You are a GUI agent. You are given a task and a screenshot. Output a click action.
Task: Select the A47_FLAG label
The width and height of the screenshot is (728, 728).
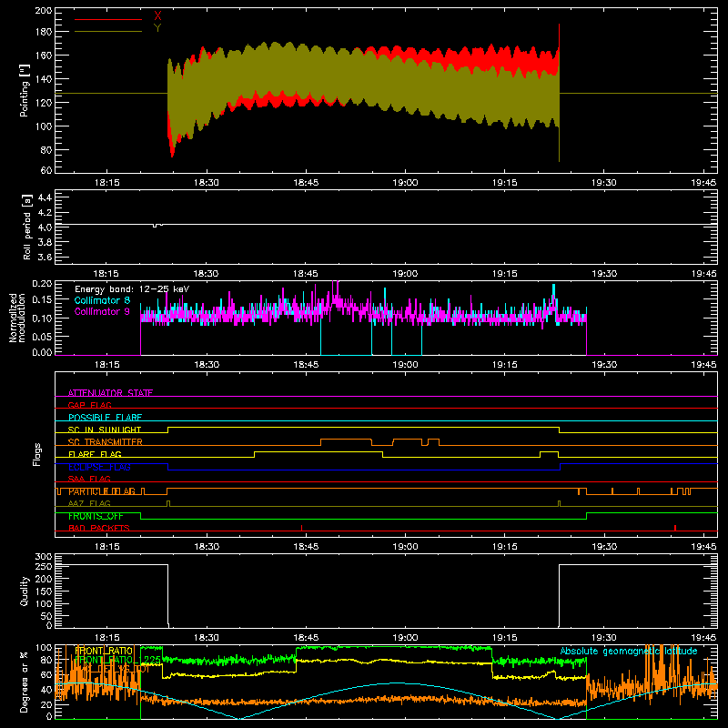(89, 503)
